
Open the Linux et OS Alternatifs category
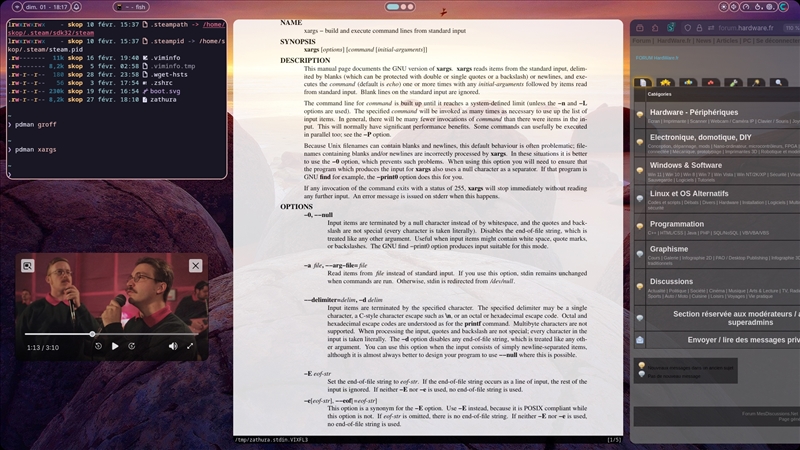[688, 193]
